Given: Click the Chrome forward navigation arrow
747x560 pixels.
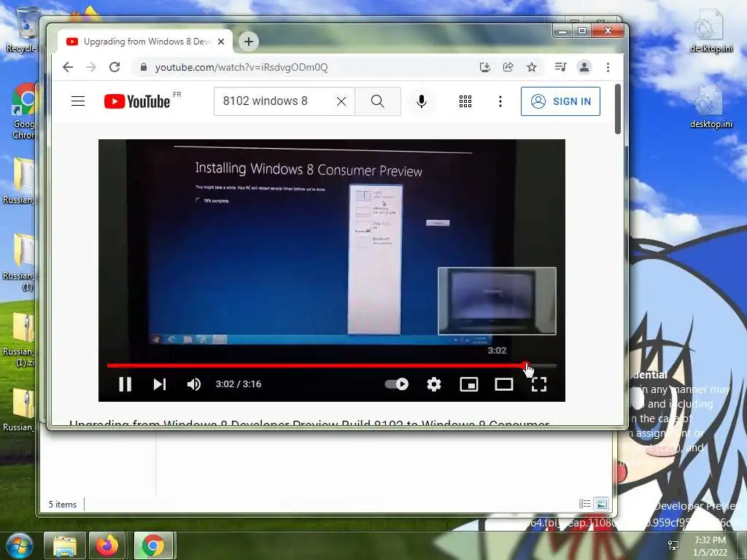Looking at the screenshot, I should [91, 67].
